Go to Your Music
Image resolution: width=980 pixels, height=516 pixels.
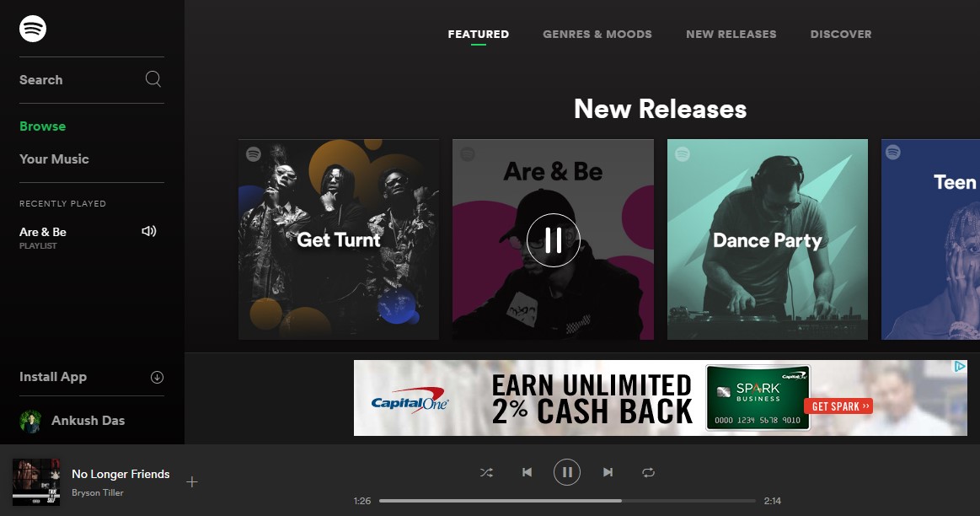point(54,159)
